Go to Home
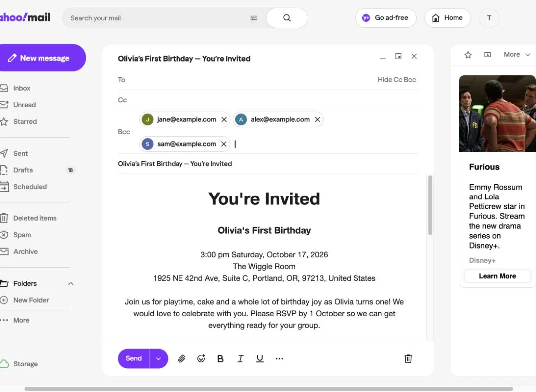This screenshot has height=392, width=536. (447, 18)
